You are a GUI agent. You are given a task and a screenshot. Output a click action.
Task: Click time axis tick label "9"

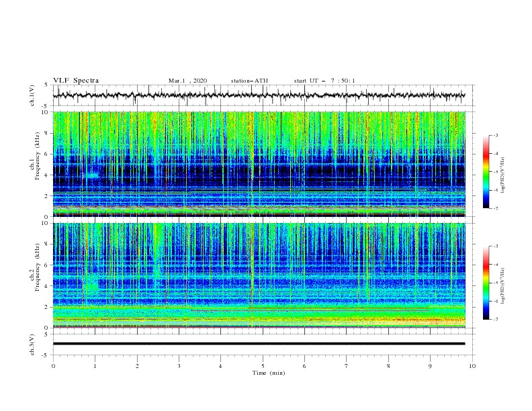point(430,366)
